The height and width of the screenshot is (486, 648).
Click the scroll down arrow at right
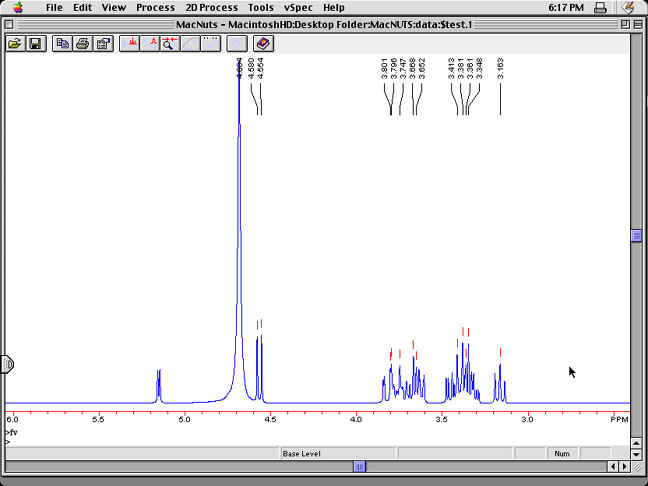[x=636, y=454]
